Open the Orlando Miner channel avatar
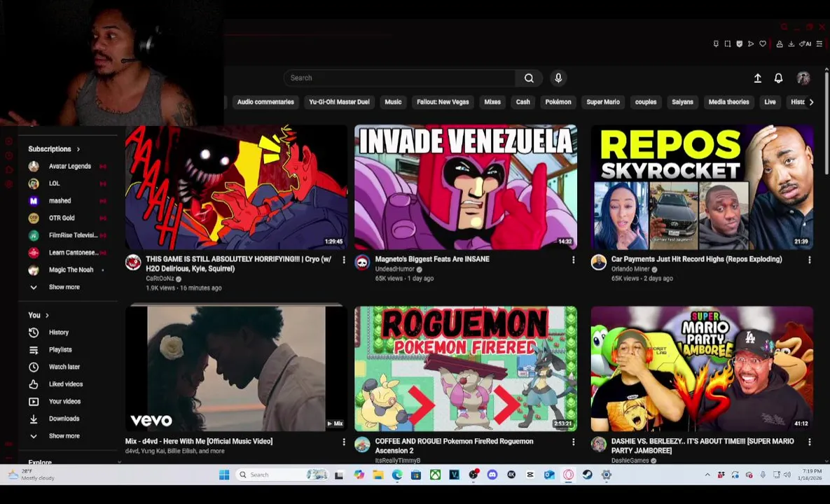The height and width of the screenshot is (504, 830). click(599, 262)
